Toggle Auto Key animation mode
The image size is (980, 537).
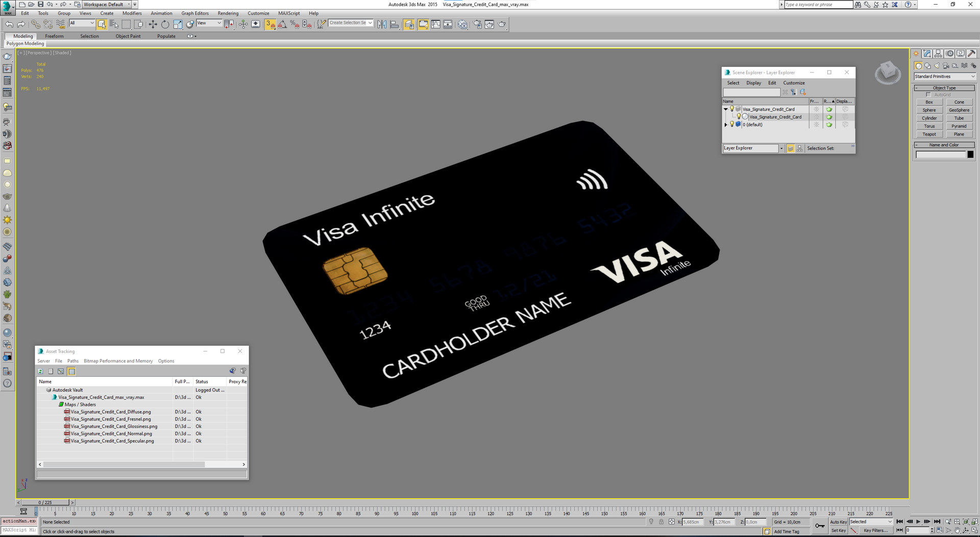[838, 522]
